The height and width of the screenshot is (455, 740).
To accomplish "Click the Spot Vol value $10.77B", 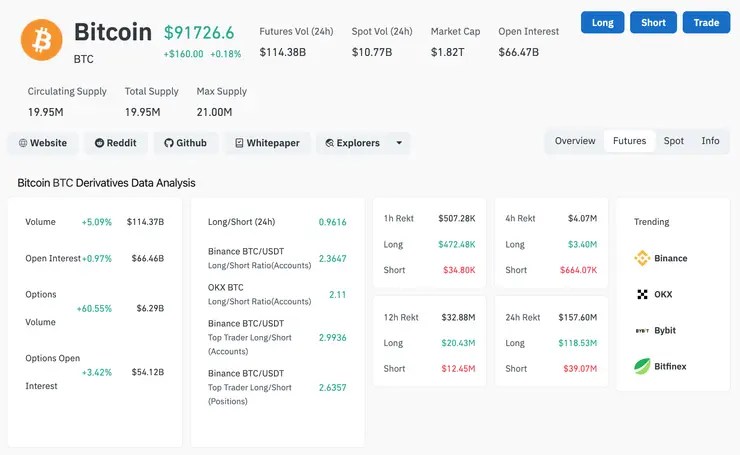I will click(372, 52).
